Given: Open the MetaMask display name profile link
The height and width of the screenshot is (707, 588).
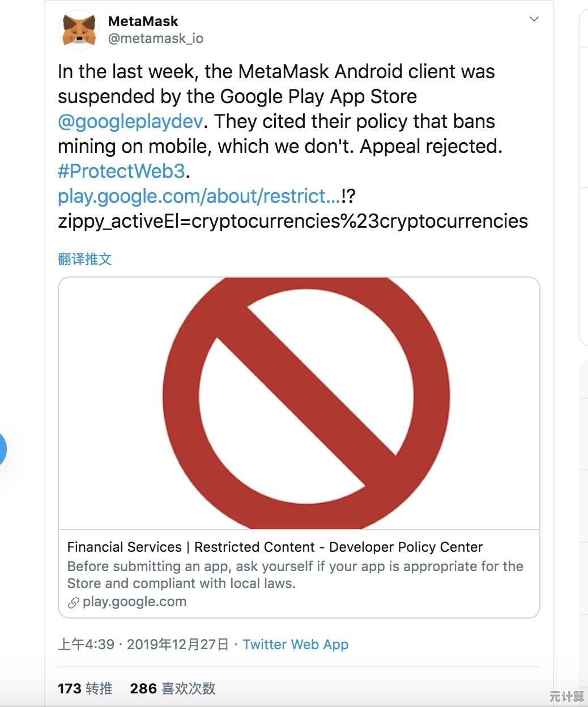Looking at the screenshot, I should 143,22.
